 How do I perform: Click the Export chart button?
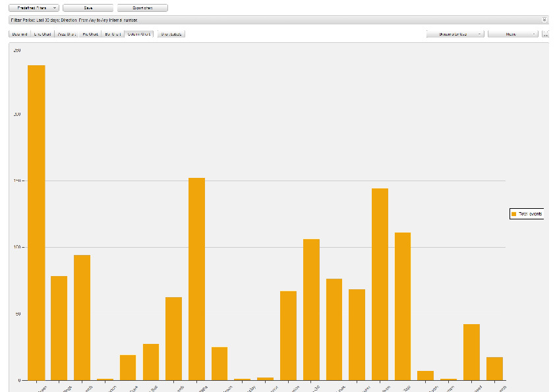coord(142,8)
